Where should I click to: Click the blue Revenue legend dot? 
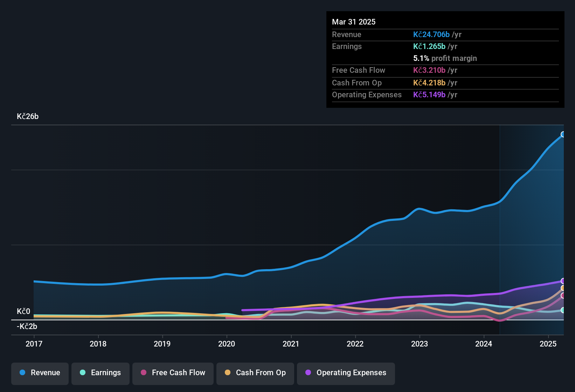tap(22, 373)
